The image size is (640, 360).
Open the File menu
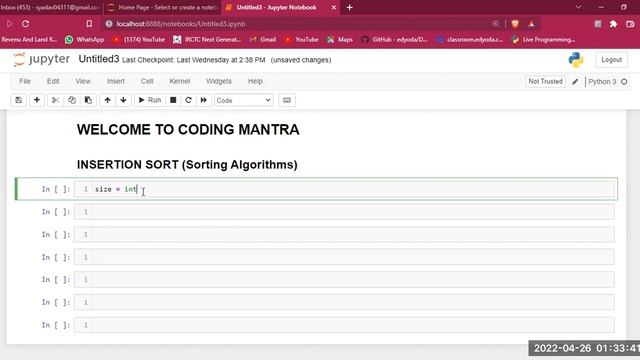tap(25, 81)
